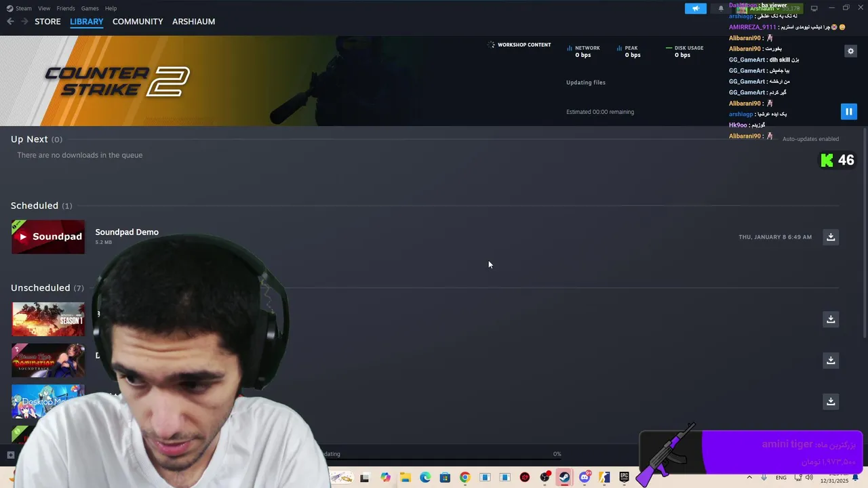Viewport: 868px width, 488px height.
Task: Pause the Counter-Strike 2 update
Action: 848,112
